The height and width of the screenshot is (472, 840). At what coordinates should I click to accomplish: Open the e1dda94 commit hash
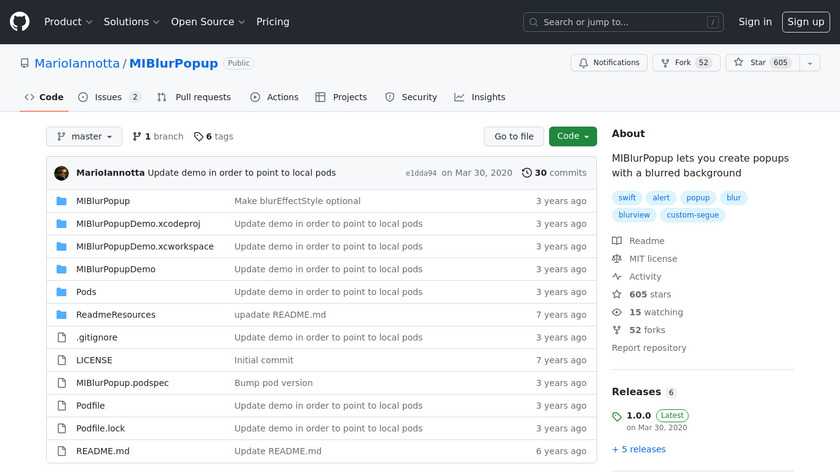421,173
